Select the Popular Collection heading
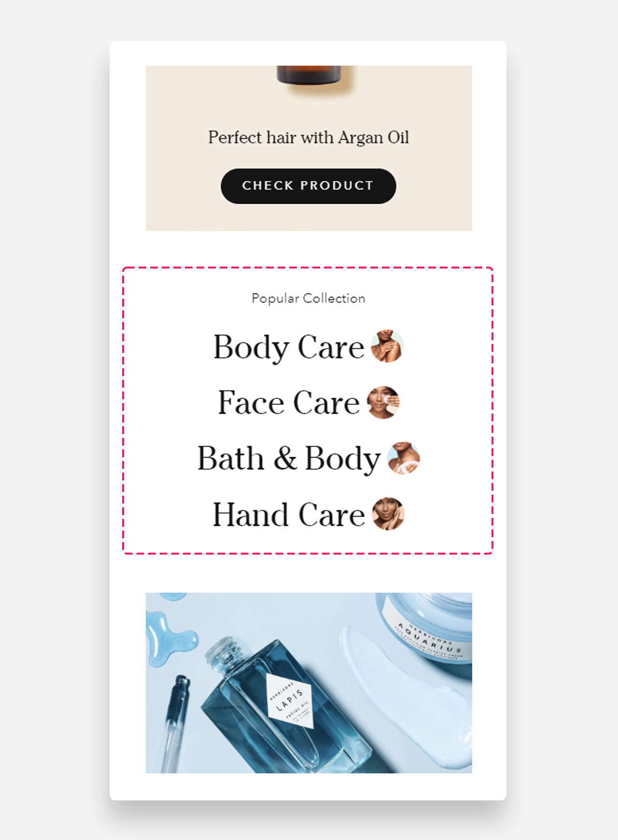Viewport: 618px width, 840px height. [309, 298]
